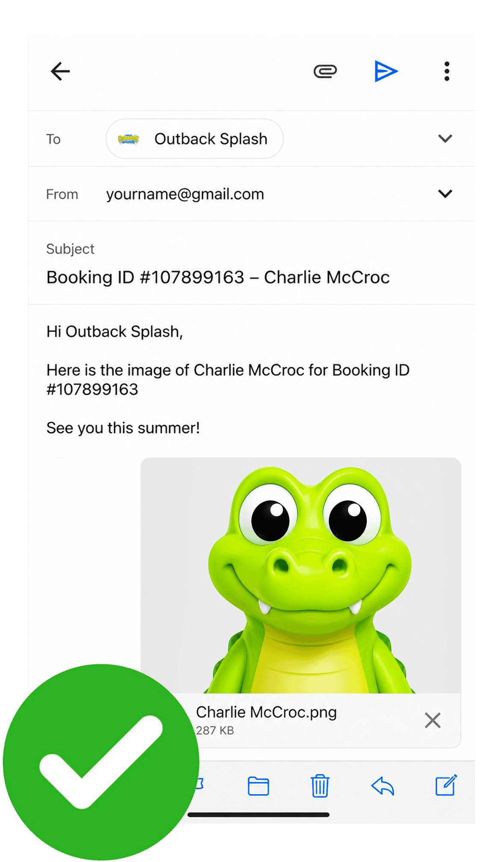Delete with the trash can icon

point(320,786)
